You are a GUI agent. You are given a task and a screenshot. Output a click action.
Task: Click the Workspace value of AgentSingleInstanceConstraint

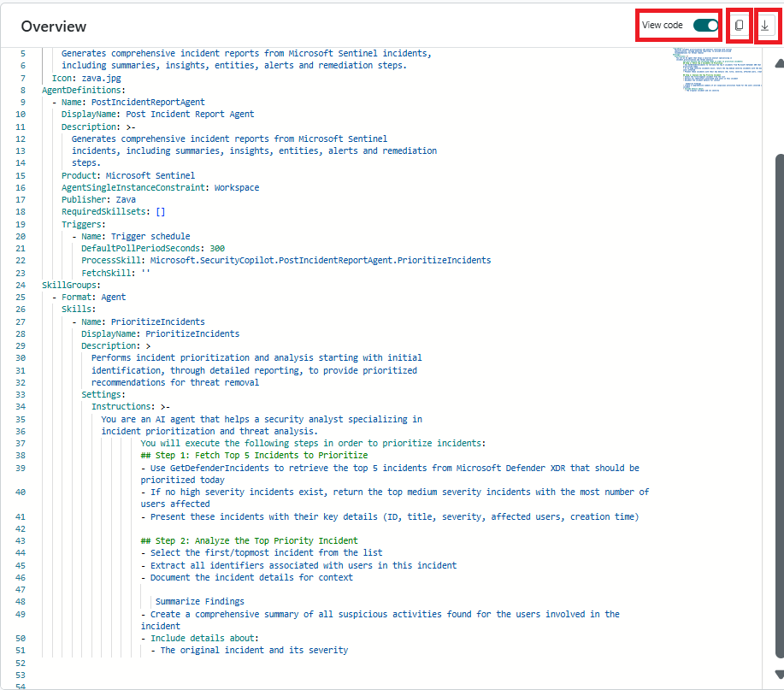[237, 187]
